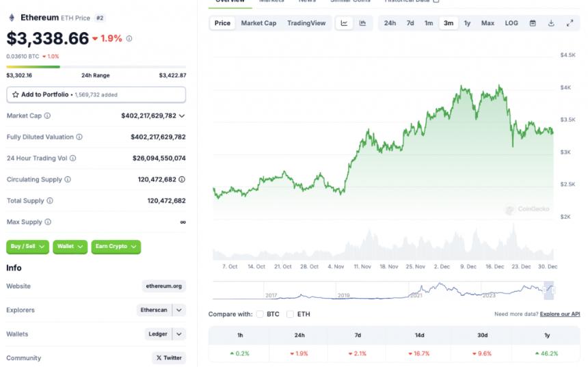This screenshot has width=588, height=367.
Task: Select the 24h time range
Action: (x=390, y=23)
